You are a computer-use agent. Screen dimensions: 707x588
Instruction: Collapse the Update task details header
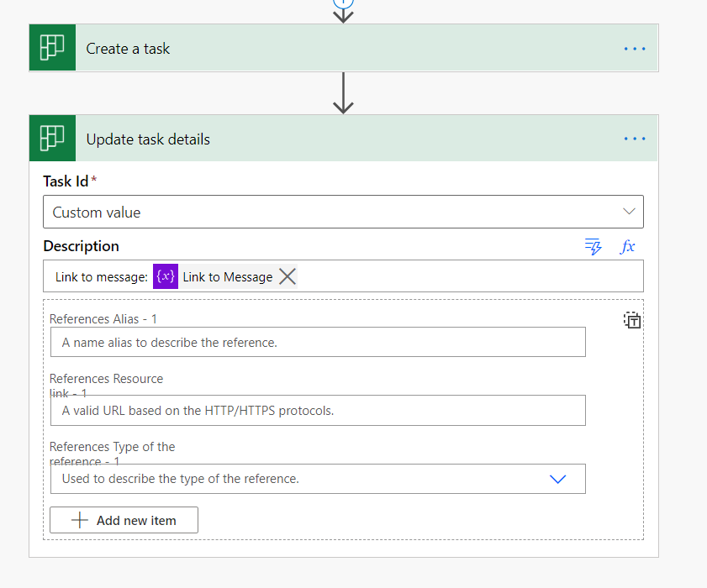pyautogui.click(x=336, y=139)
